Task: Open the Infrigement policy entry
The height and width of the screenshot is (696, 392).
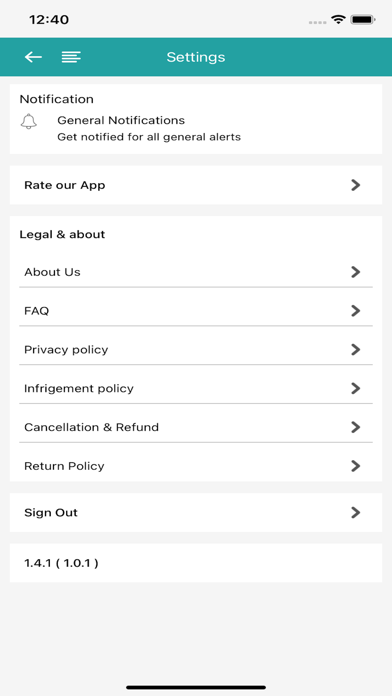Action: 196,388
